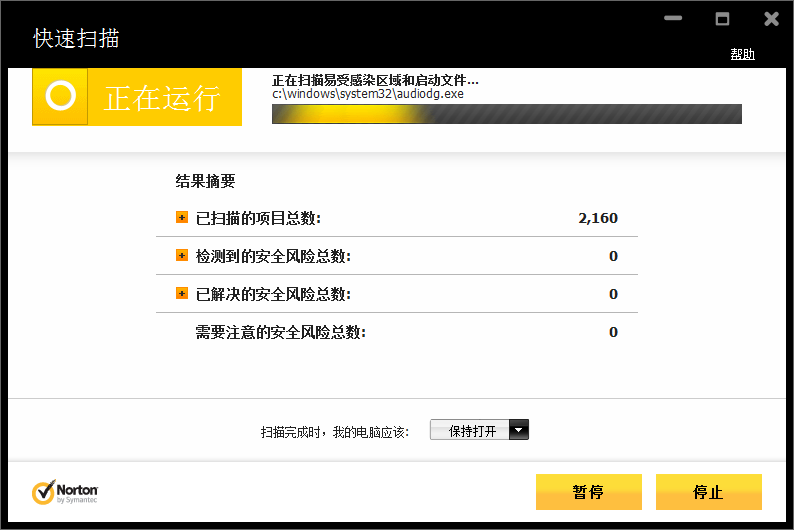
Task: Click the 快速扫描 window title
Action: pos(76,38)
